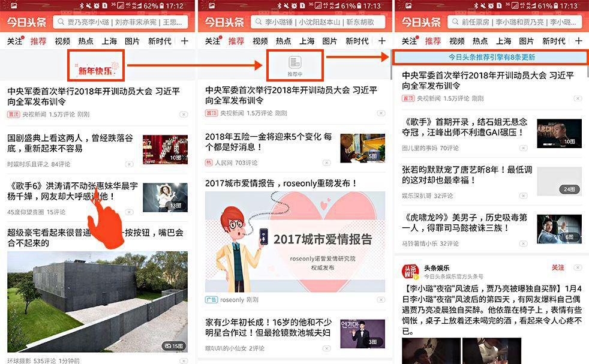
Task: Dismiss the 头条娱乐 post with its x icon
Action: pos(578,267)
